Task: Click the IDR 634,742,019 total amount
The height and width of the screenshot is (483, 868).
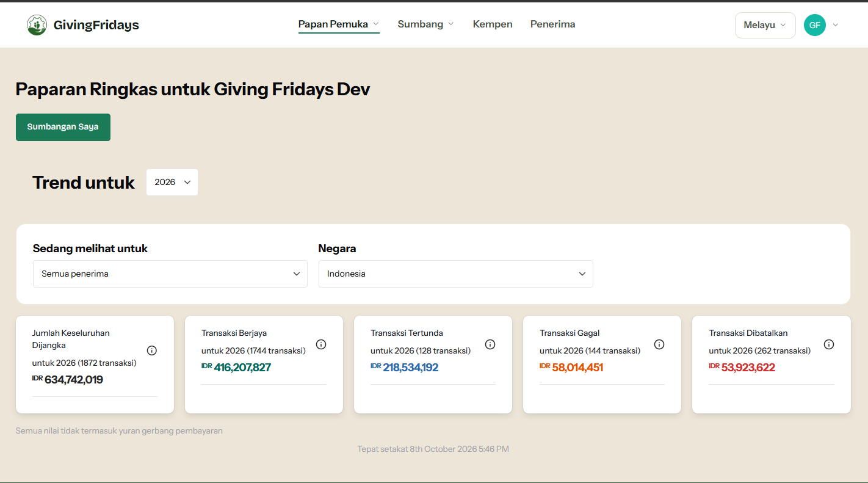Action: pos(68,380)
